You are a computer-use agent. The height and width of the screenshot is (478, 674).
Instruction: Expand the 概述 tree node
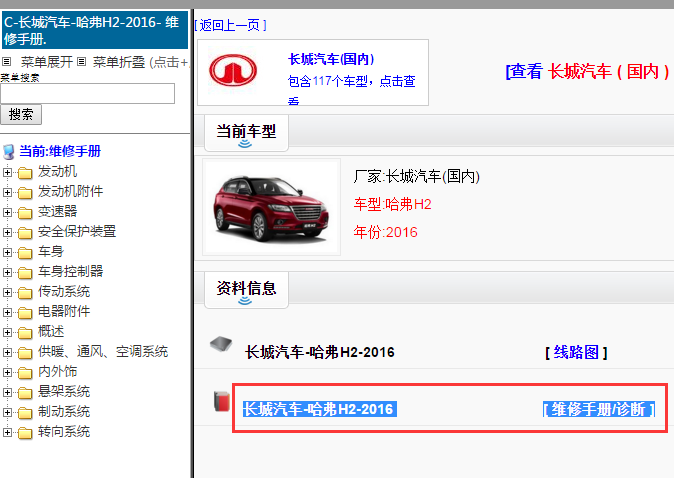pos(7,332)
